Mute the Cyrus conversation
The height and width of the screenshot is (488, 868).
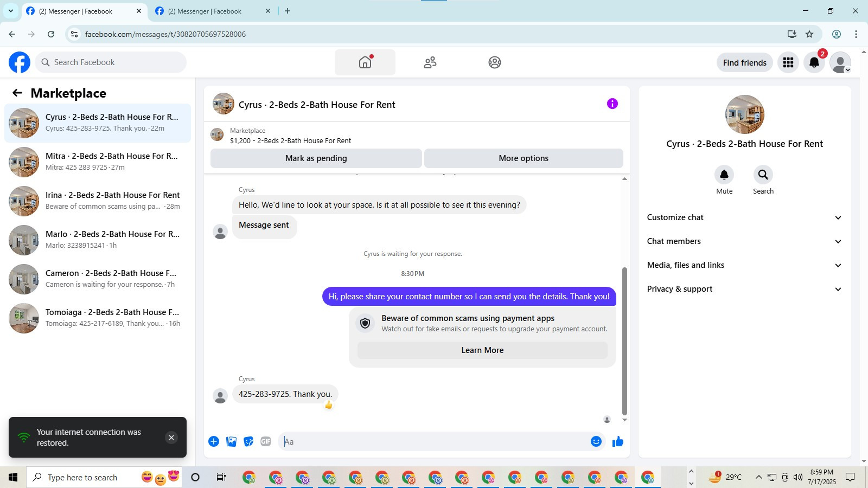pyautogui.click(x=724, y=175)
